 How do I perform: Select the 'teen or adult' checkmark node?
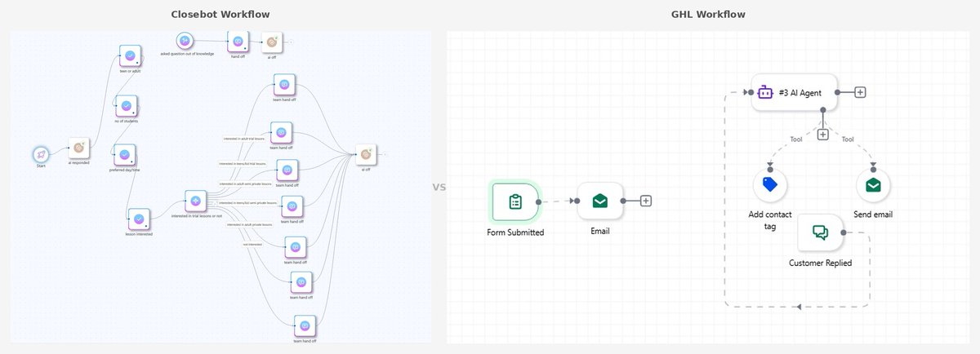click(x=130, y=55)
